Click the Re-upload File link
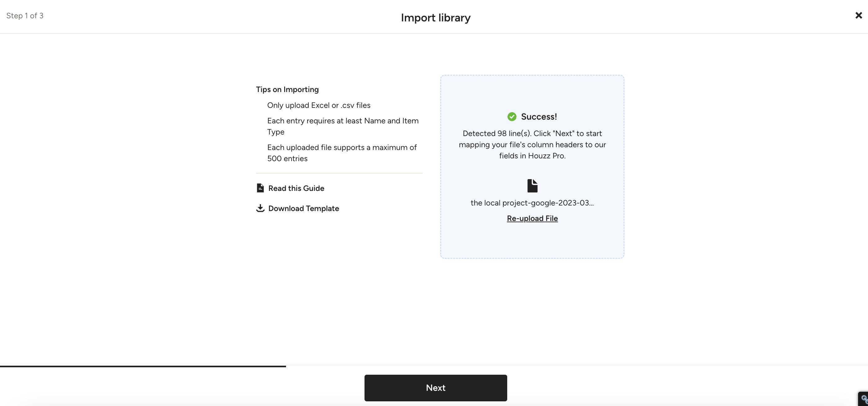The width and height of the screenshot is (868, 406). [x=532, y=218]
